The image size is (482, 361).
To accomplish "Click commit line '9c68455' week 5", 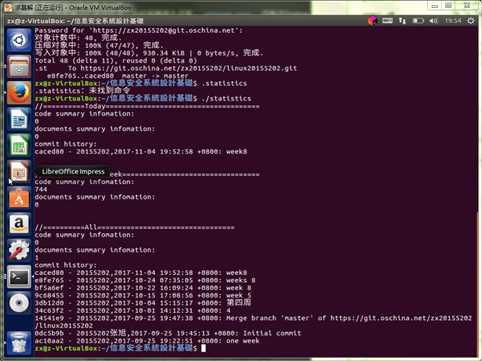I will [143, 296].
